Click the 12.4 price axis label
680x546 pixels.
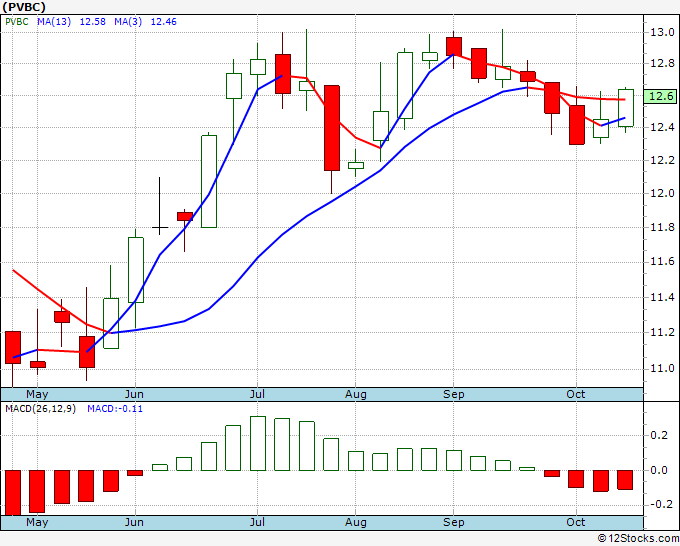(x=662, y=128)
